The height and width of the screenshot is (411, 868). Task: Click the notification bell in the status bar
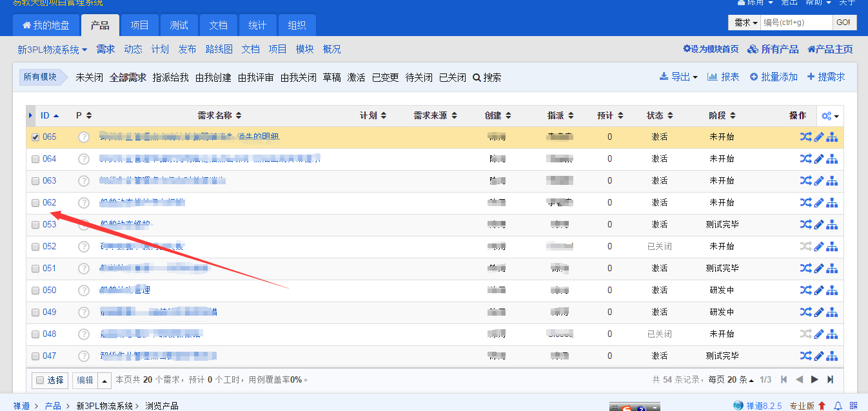coord(838,406)
